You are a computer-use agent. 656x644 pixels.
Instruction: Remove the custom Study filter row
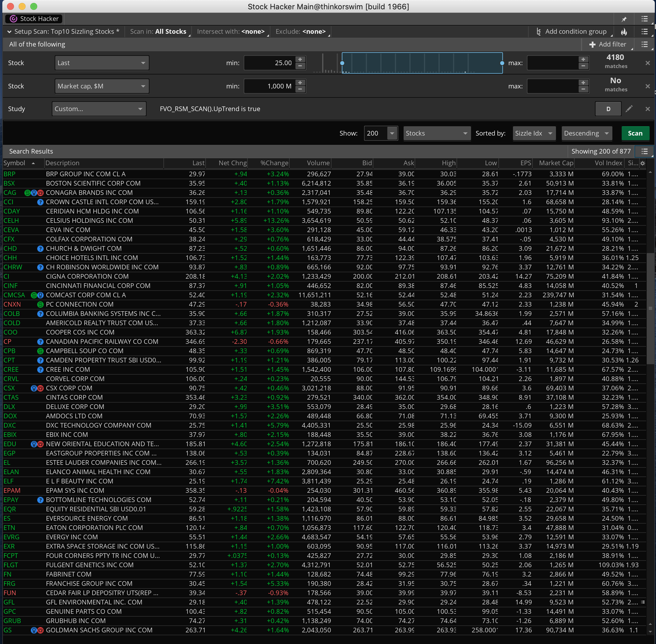tap(648, 109)
